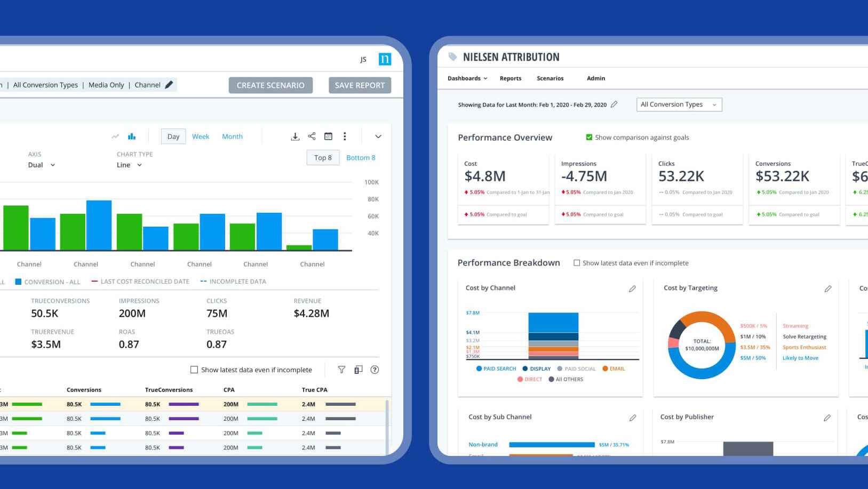Image resolution: width=868 pixels, height=489 pixels.
Task: Open the All Conversion Types dropdown
Action: [679, 105]
